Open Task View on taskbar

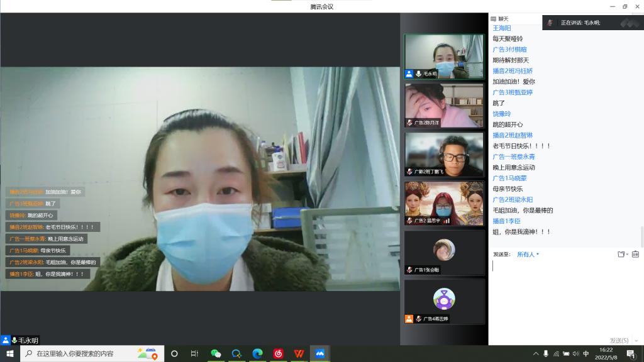(195, 353)
